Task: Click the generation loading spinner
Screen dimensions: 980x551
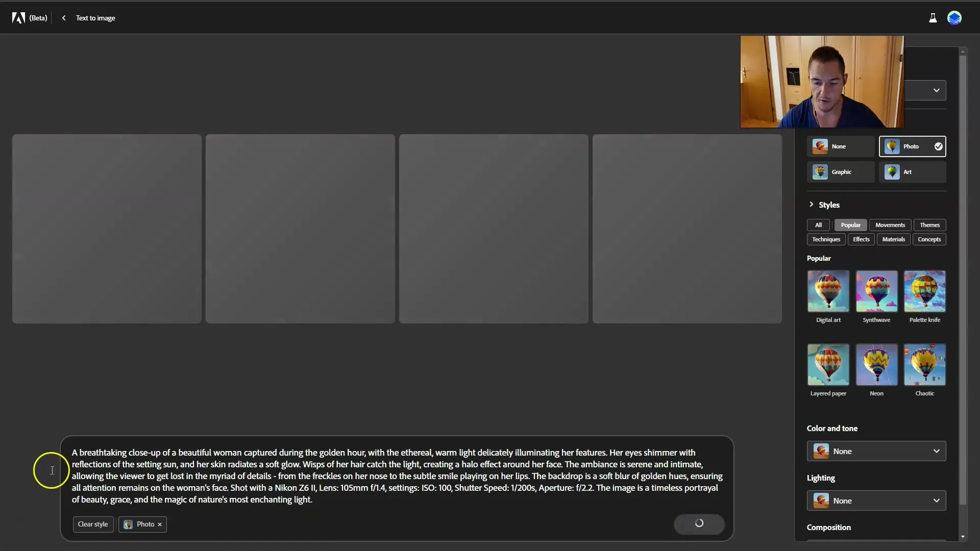Action: click(x=699, y=523)
